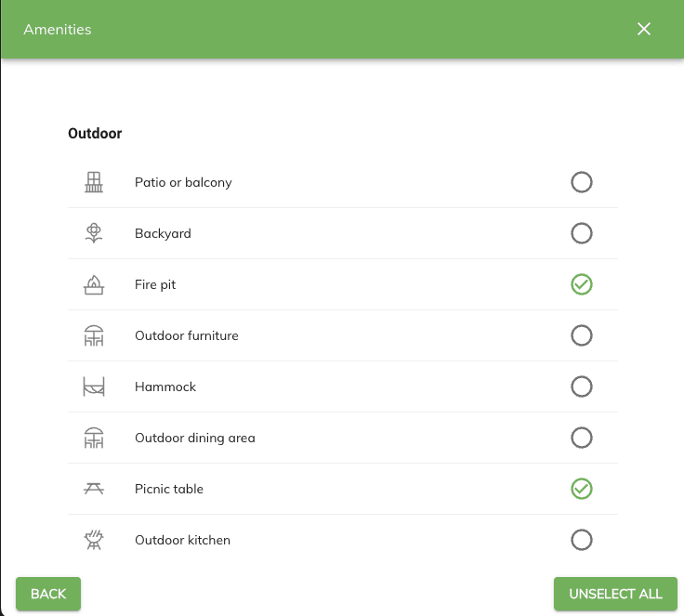Click the Hammock text
The height and width of the screenshot is (616, 684).
point(165,387)
